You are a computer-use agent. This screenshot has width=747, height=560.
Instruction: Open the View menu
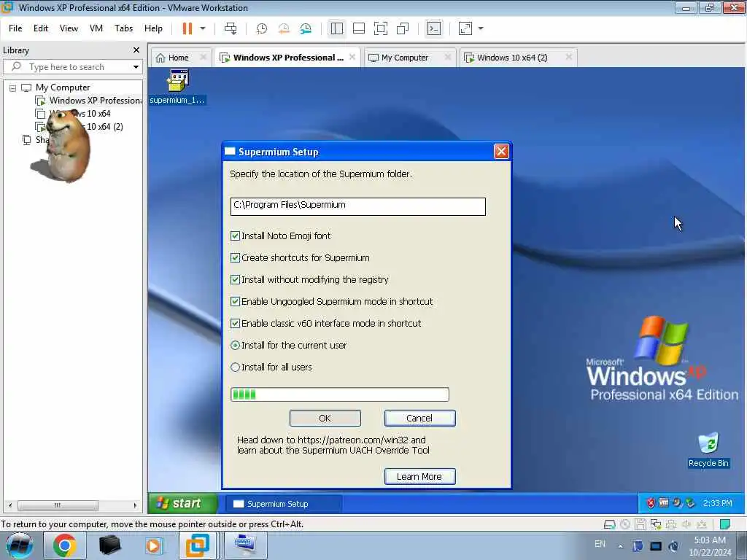click(x=69, y=28)
